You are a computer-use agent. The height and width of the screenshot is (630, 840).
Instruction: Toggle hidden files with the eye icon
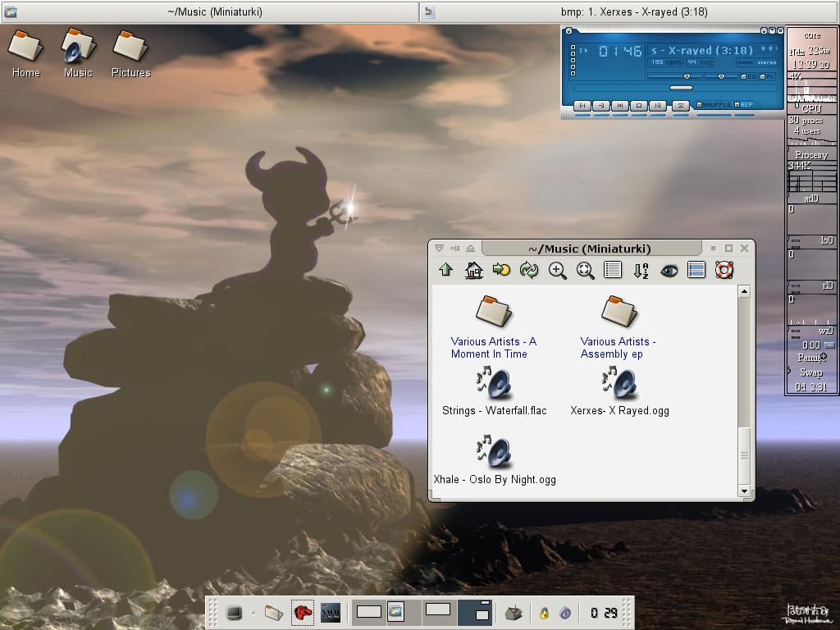tap(669, 270)
